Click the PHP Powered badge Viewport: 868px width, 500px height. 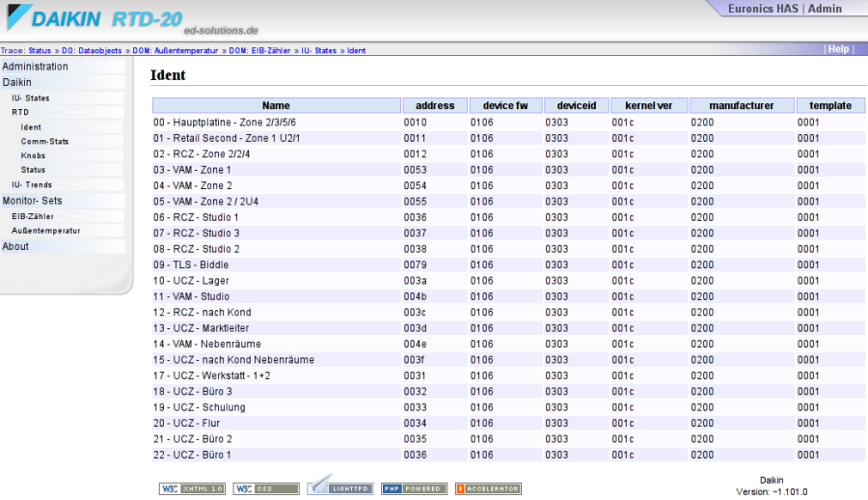click(414, 488)
